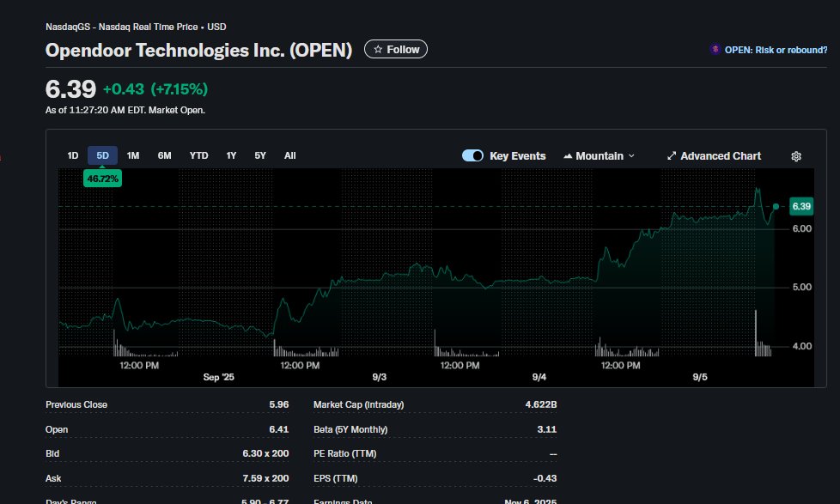Screen dimensions: 840x504
Task: Click the star Follow button
Action: (396, 49)
